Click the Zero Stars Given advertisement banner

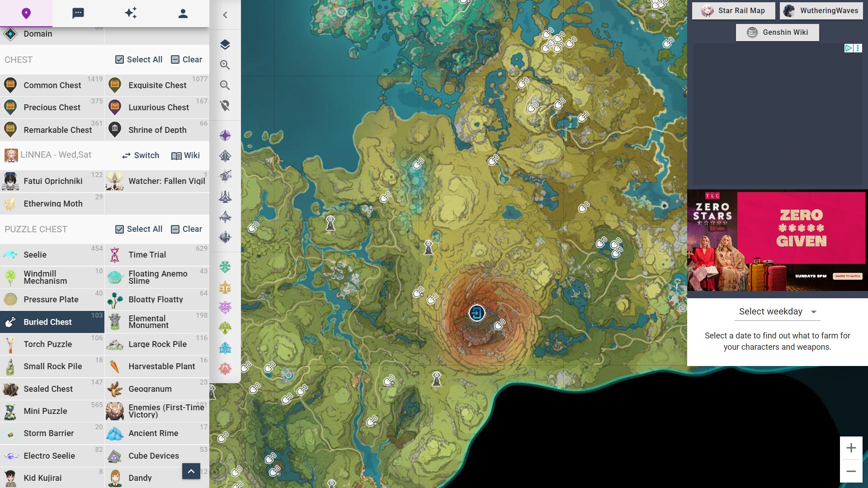[778, 241]
